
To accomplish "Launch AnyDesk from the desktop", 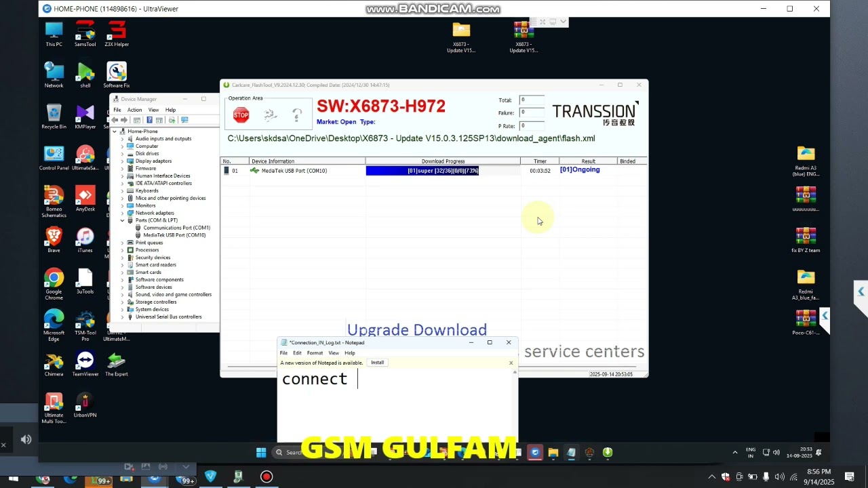I will pyautogui.click(x=85, y=199).
